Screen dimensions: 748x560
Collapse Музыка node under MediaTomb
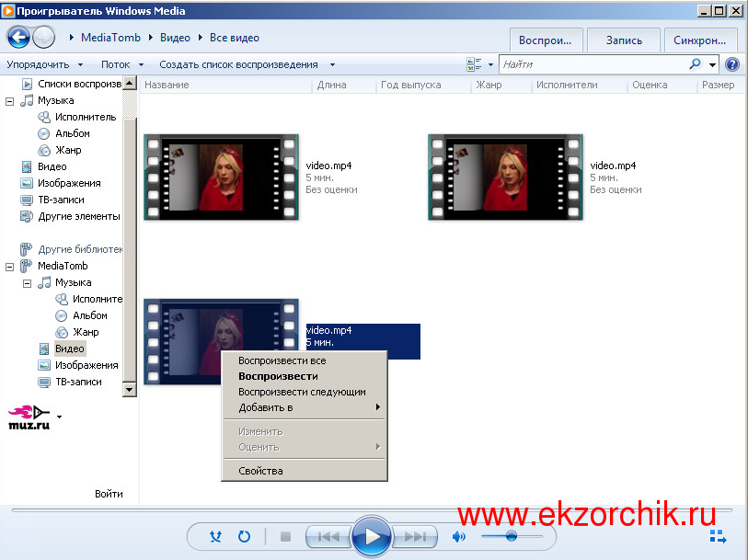pos(28,283)
